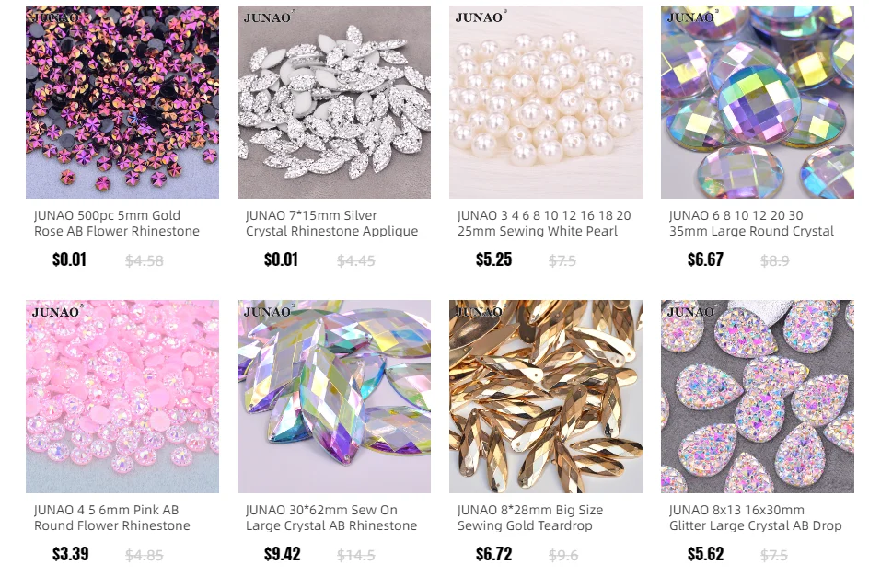The width and height of the screenshot is (869, 588).
Task: Click the $5.25 price of White Pearl
Action: point(493,259)
